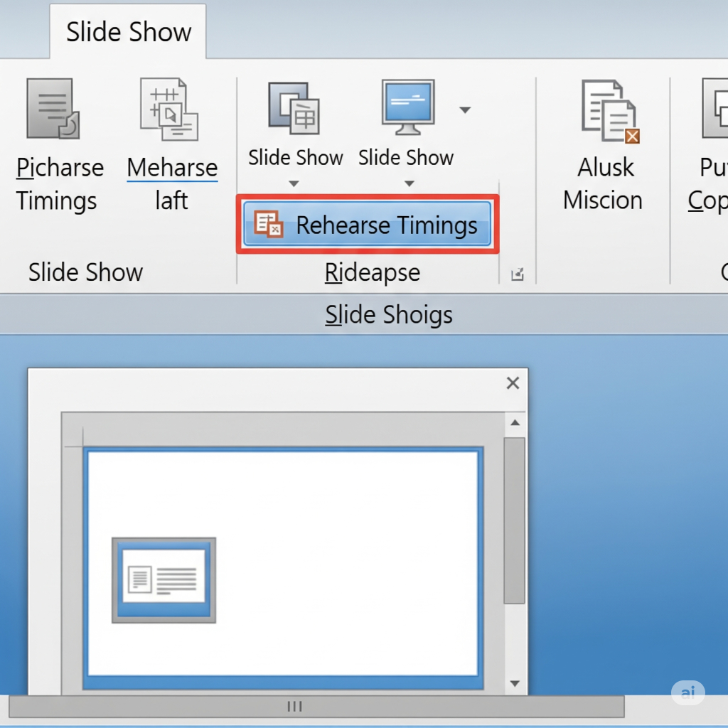Image resolution: width=728 pixels, height=728 pixels.
Task: Click the vertical scrollbar thumb in preview
Action: (513, 520)
